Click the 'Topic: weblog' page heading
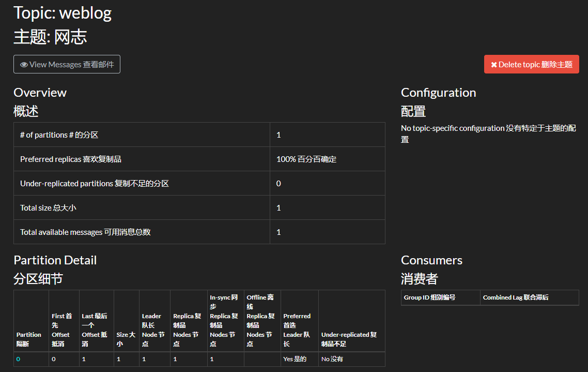The image size is (588, 372). coord(63,13)
